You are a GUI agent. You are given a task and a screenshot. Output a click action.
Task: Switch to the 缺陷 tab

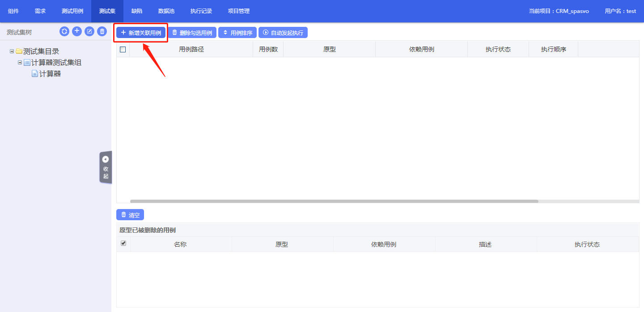click(136, 11)
